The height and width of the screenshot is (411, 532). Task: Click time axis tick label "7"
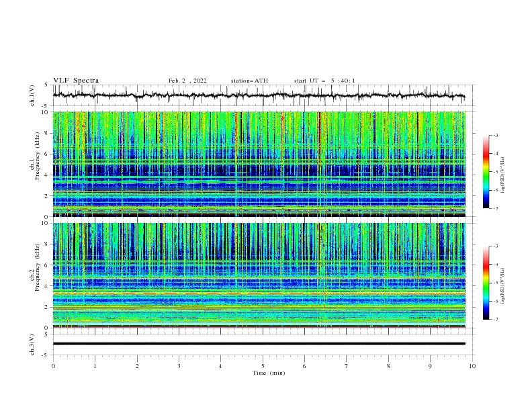(347, 366)
